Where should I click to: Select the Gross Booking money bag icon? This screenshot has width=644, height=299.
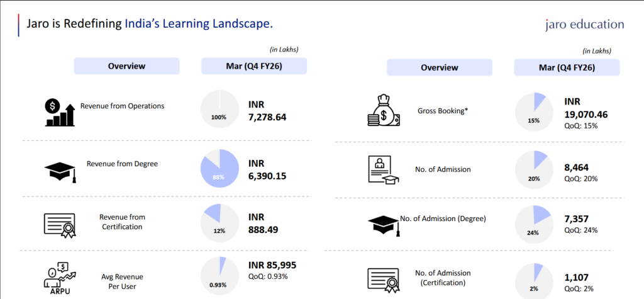tap(384, 111)
